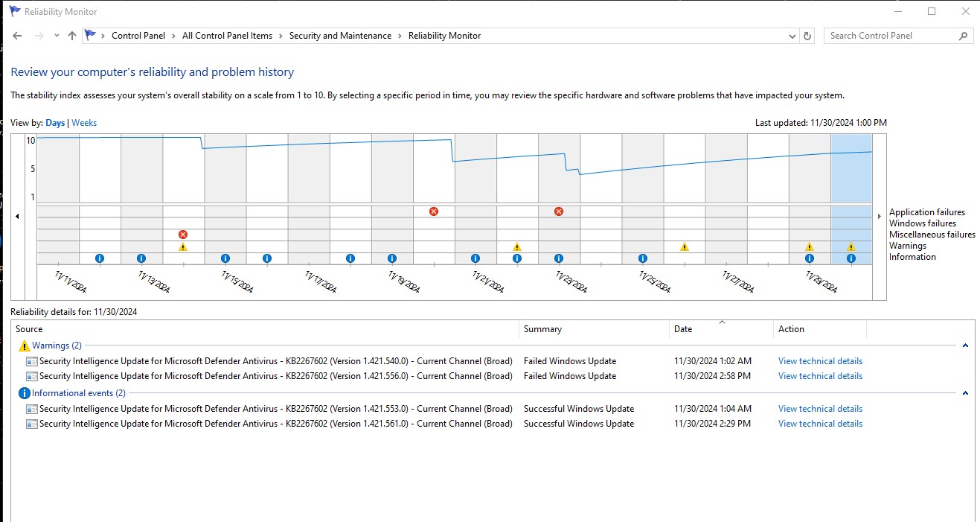Sort by the Summary column header
The image size is (980, 522).
pyautogui.click(x=595, y=329)
